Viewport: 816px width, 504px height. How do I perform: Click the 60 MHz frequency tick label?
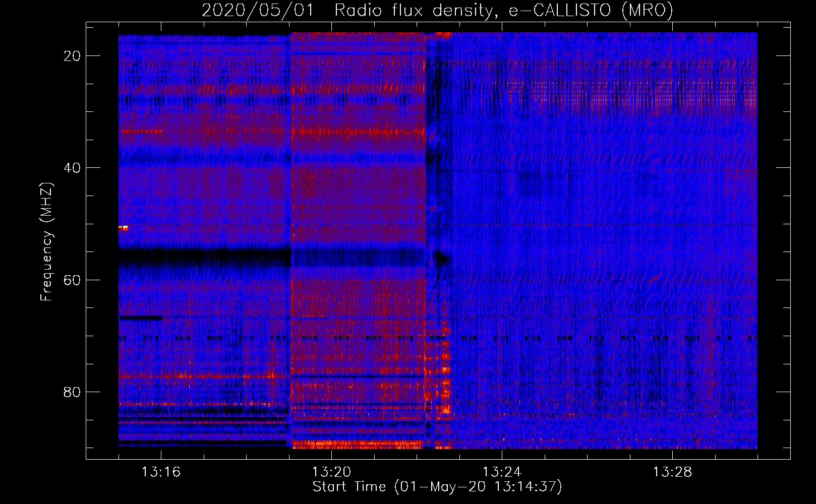(x=72, y=280)
